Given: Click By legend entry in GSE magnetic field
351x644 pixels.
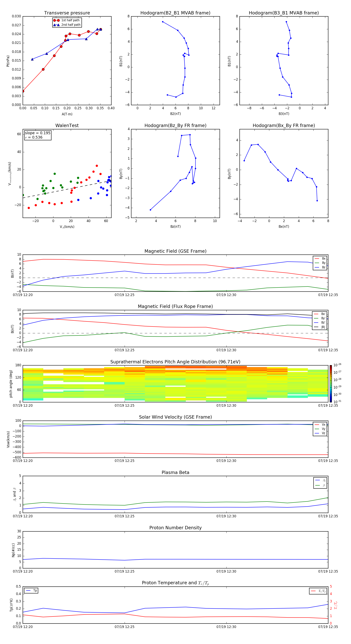Looking at the screenshot, I should click(x=320, y=263).
